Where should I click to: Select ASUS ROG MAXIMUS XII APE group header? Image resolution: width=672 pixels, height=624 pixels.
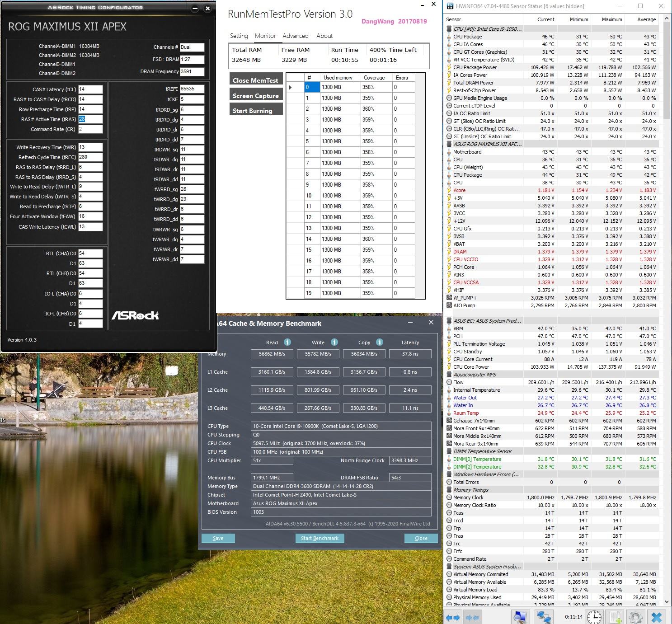coord(488,144)
